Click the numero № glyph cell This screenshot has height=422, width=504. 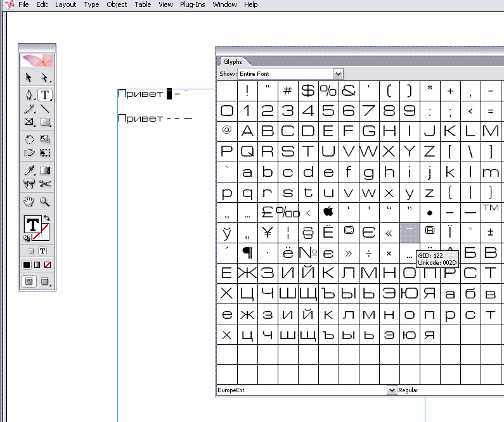[x=308, y=253]
